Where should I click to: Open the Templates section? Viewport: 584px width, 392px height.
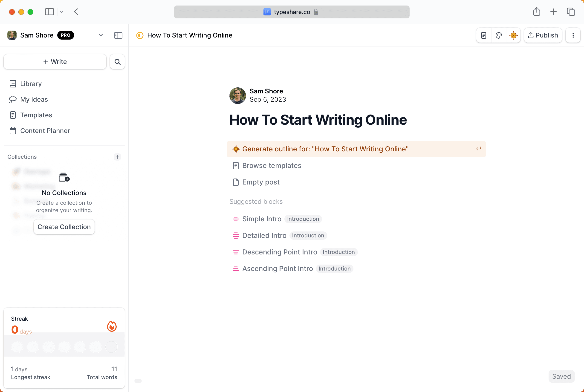tap(36, 115)
